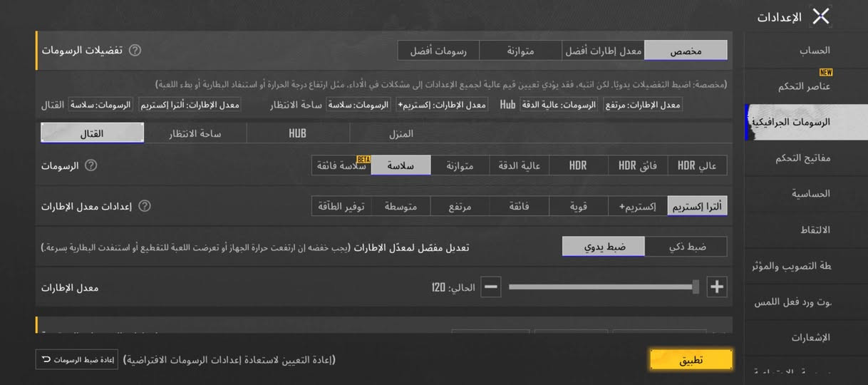Set frame rate to مرتفع

click(x=460, y=206)
